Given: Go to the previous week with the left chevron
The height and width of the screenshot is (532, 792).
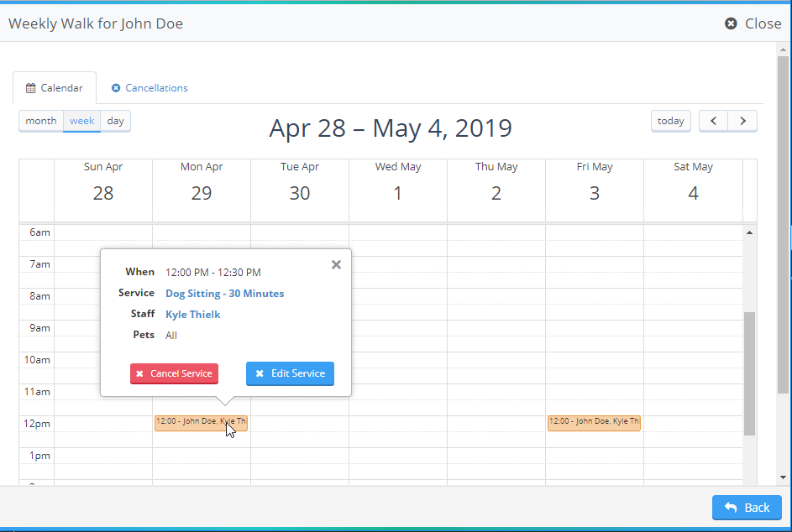Looking at the screenshot, I should tap(713, 121).
